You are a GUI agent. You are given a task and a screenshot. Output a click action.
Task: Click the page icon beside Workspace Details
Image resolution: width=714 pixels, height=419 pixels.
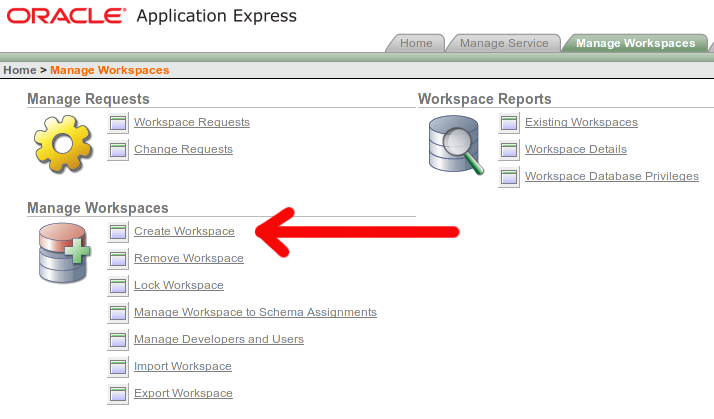[509, 149]
